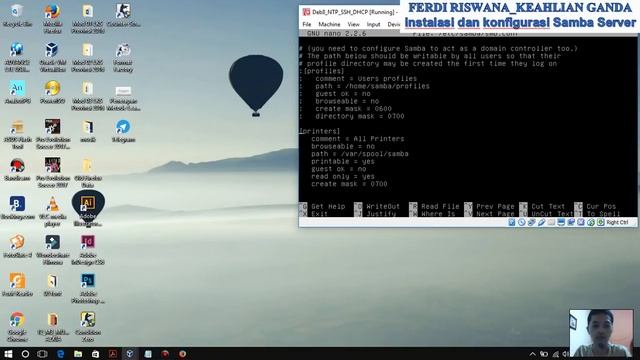Click the 'Get Help' shortcut label in nano
Image resolution: width=640 pixels, height=360 pixels.
click(x=328, y=207)
